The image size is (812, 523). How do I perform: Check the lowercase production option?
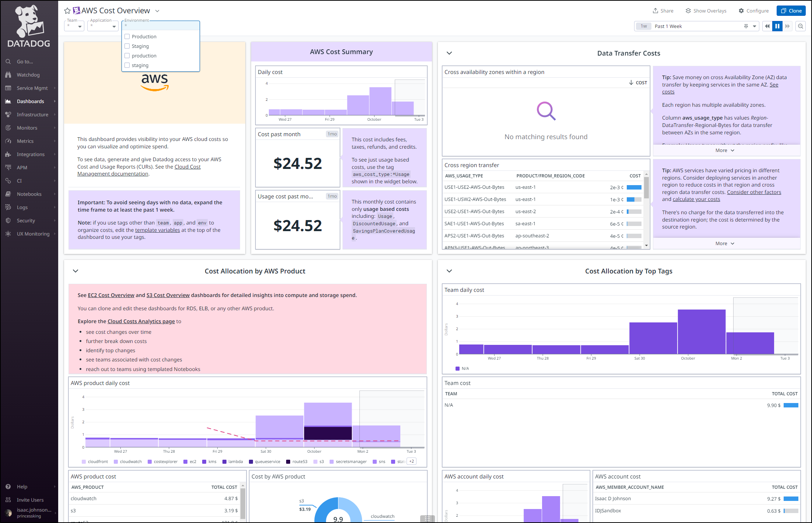(x=127, y=56)
